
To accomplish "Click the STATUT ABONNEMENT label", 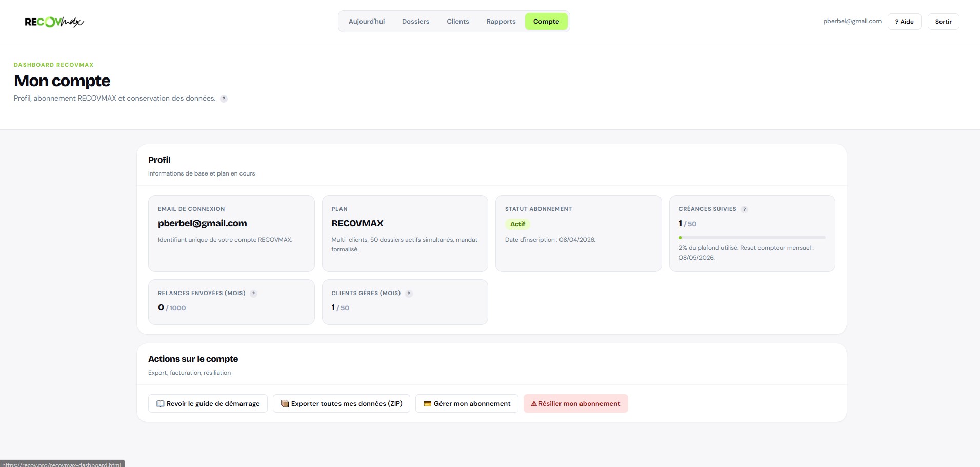I will point(538,209).
